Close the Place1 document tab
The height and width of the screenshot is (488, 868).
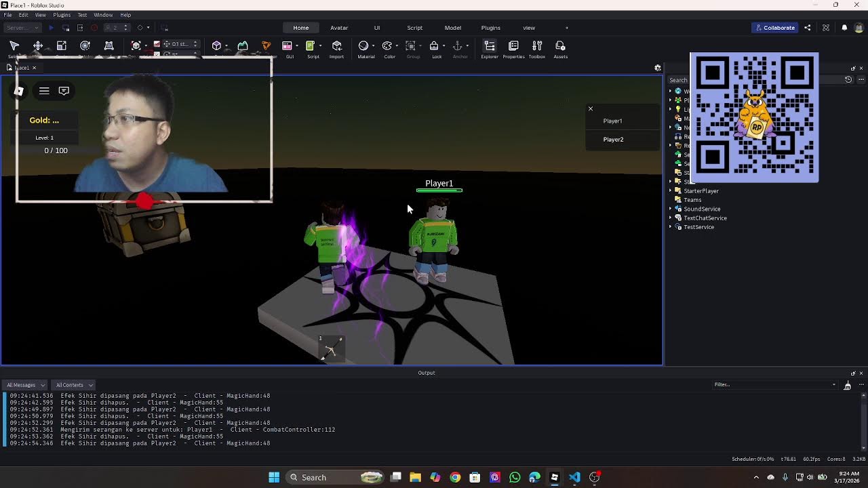34,68
